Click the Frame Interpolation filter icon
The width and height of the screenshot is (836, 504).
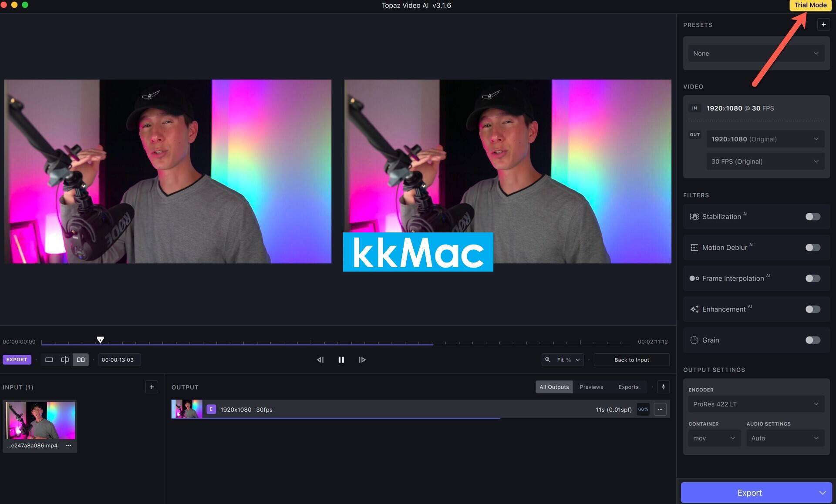pos(694,279)
